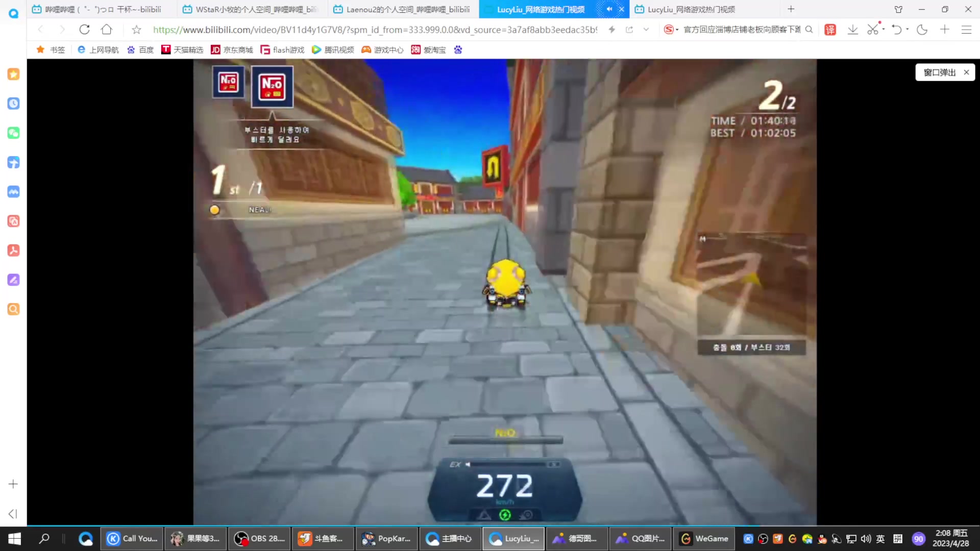This screenshot has height=551, width=980.
Task: Click the address bar URL field
Action: click(x=375, y=30)
